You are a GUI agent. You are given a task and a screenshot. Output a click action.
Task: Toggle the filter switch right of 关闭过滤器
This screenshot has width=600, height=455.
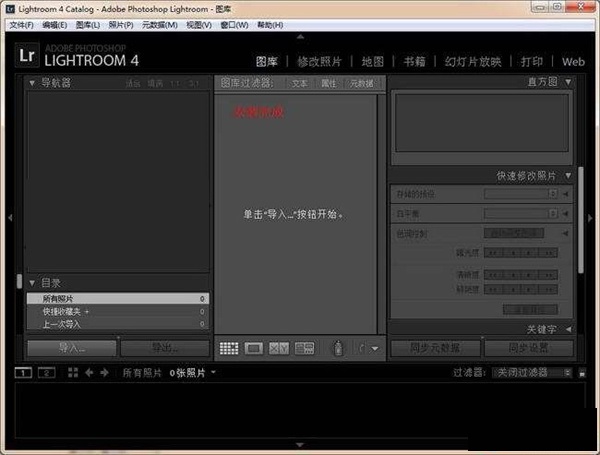click(x=582, y=373)
